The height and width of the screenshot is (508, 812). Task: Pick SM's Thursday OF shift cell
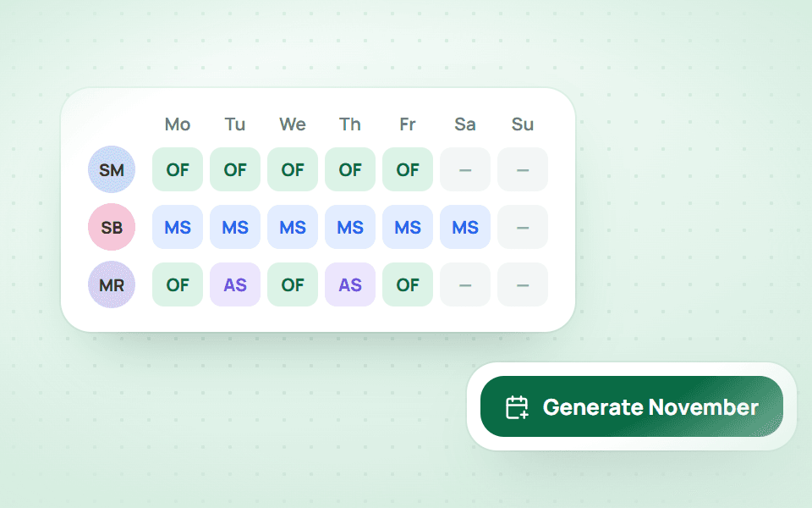[x=350, y=169]
